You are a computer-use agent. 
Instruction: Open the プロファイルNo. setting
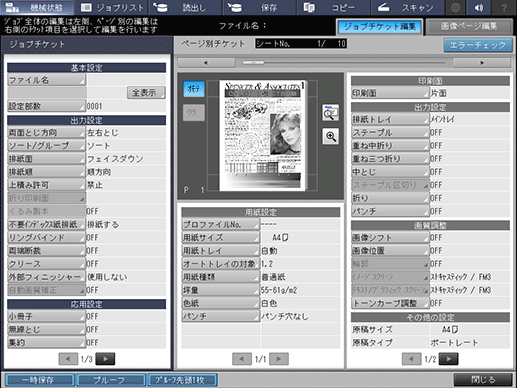click(x=220, y=224)
